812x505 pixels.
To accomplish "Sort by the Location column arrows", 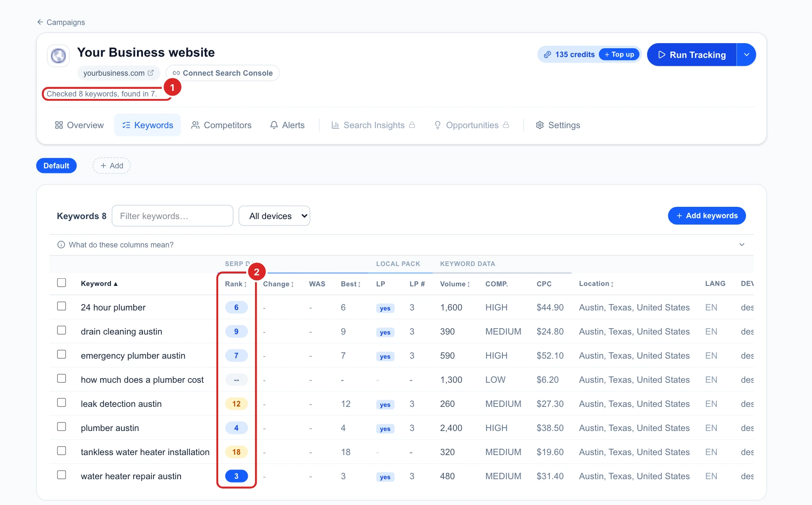I will coord(612,284).
